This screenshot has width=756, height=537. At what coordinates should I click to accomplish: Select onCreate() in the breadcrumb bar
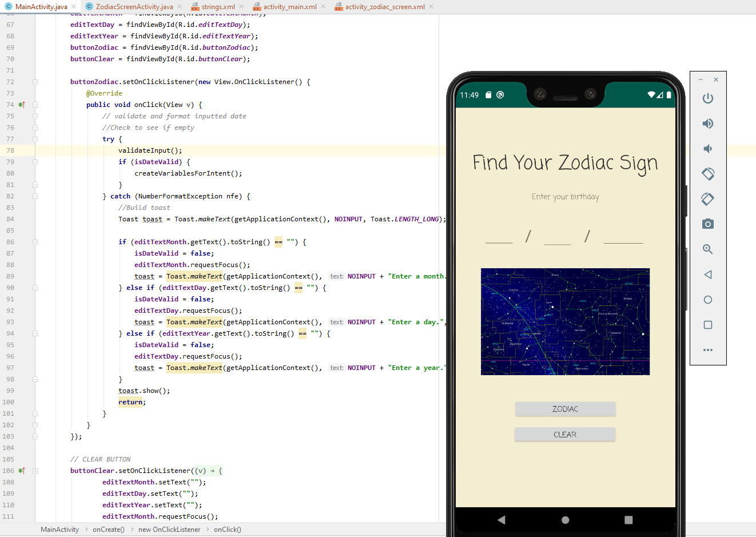click(109, 530)
